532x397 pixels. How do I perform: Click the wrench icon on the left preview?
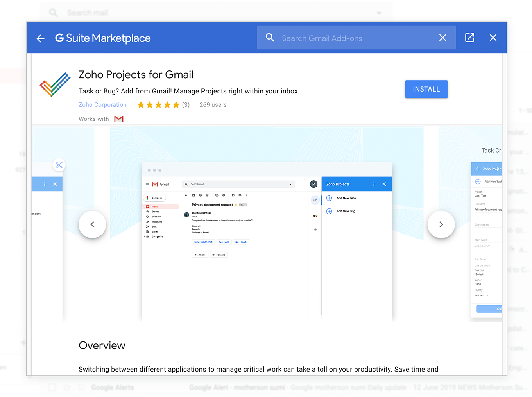[x=59, y=165]
